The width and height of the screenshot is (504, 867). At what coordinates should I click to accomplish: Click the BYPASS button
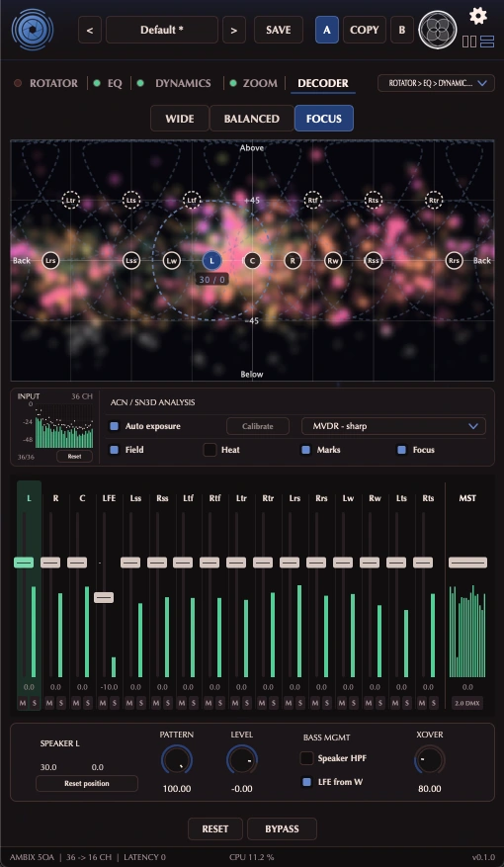(x=282, y=828)
